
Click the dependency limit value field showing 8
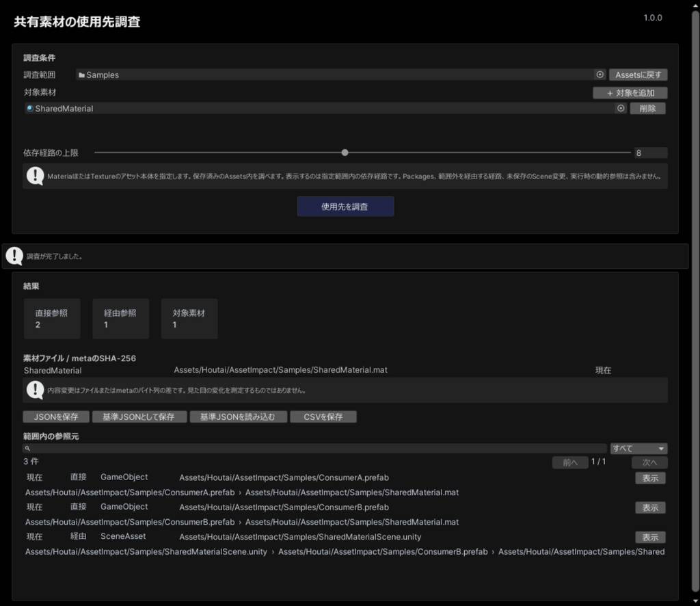click(651, 153)
